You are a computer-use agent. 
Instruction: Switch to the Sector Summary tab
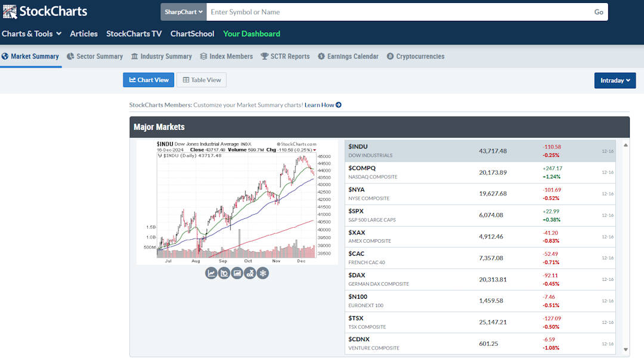point(95,56)
